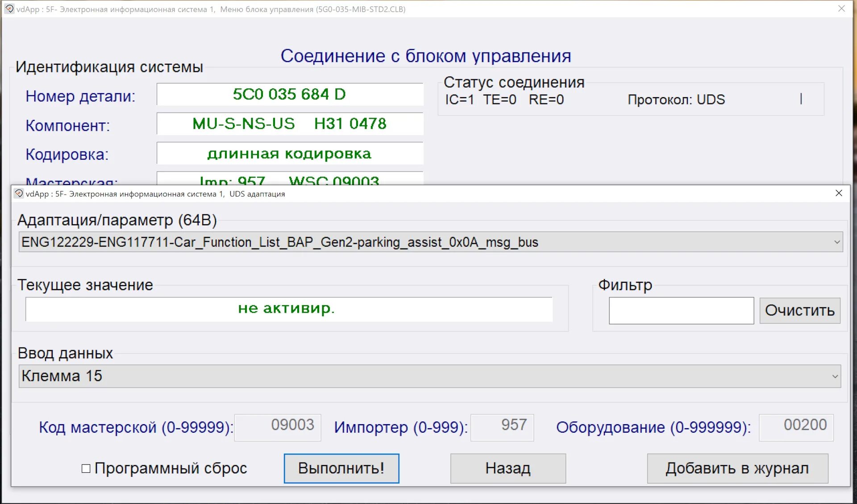
Task: Click the Импортер field showing 957
Action: (x=502, y=427)
